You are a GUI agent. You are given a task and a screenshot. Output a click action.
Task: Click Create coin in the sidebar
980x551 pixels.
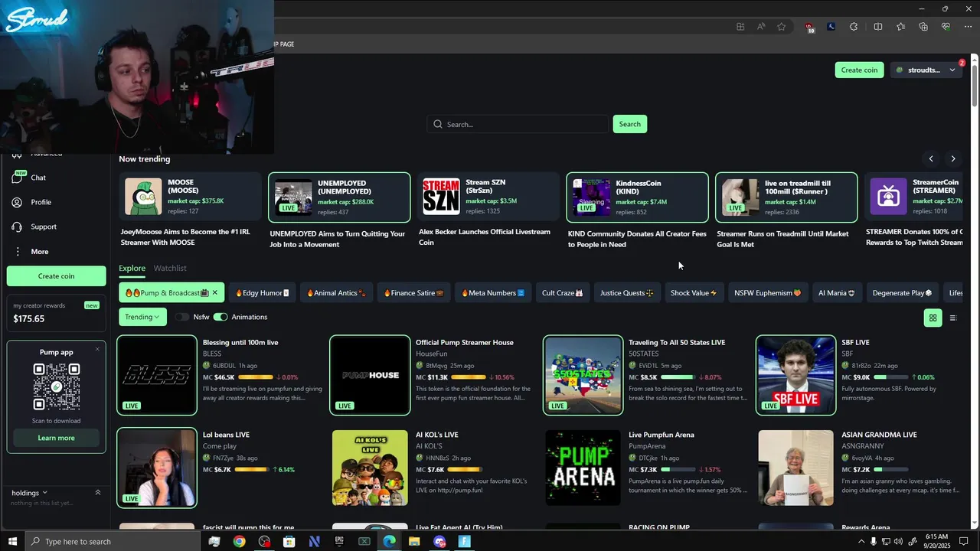[57, 275]
